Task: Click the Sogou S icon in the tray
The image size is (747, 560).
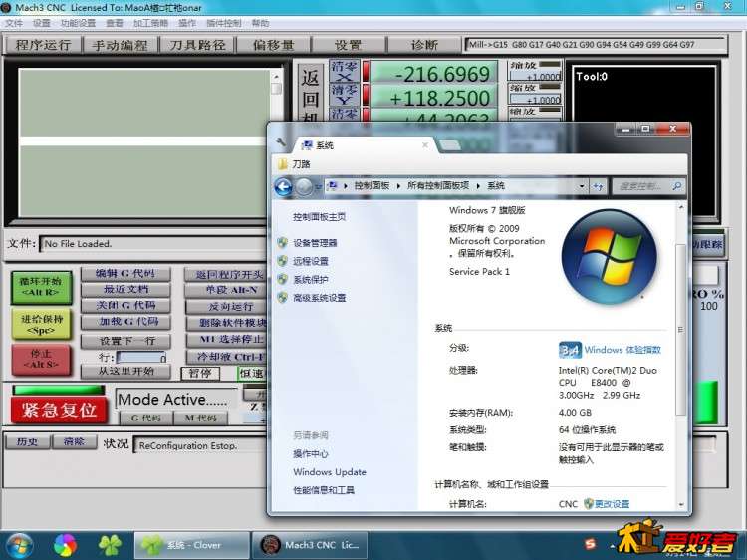Action: (x=591, y=544)
